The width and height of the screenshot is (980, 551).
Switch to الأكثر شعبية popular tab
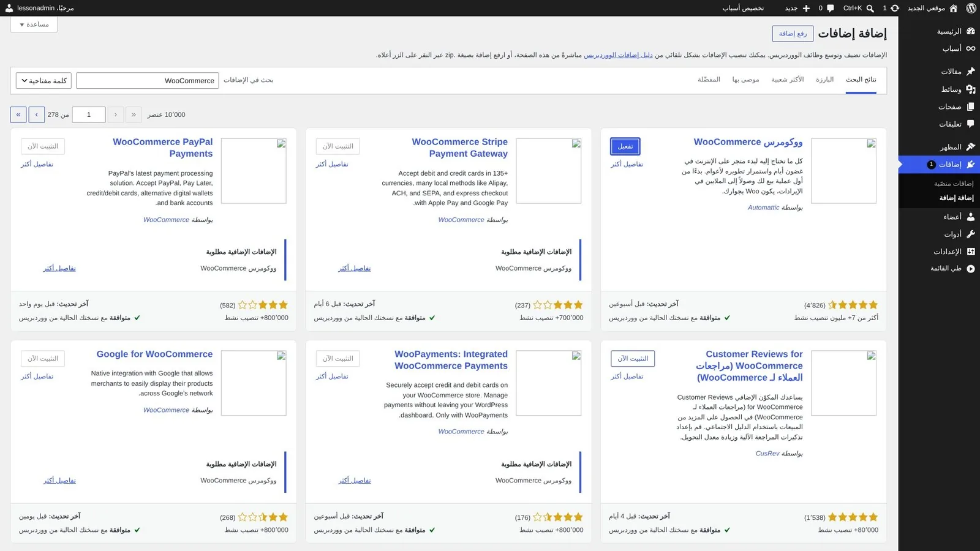click(x=788, y=80)
